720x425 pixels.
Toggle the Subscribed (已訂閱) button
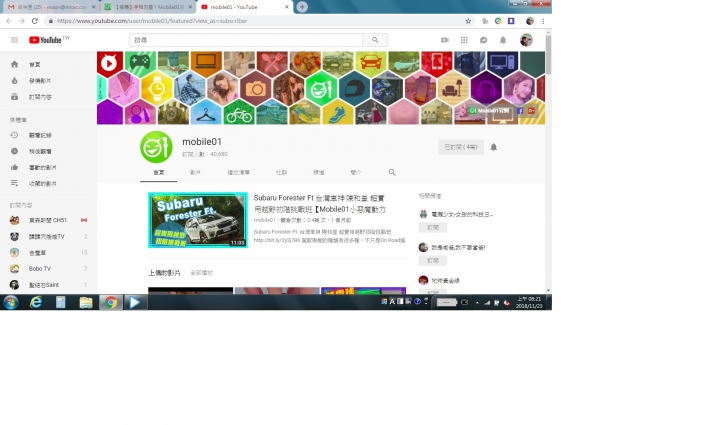[x=461, y=147]
